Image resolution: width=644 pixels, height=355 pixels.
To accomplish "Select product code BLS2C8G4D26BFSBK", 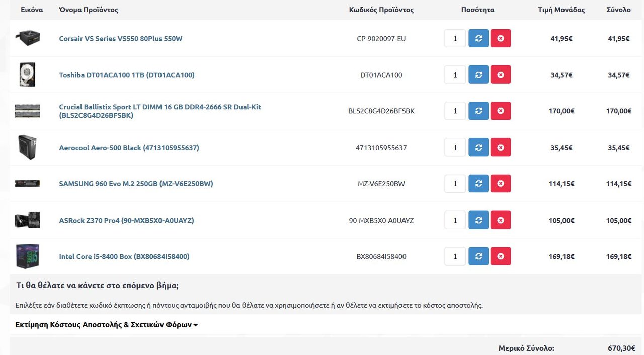I will pyautogui.click(x=381, y=111).
